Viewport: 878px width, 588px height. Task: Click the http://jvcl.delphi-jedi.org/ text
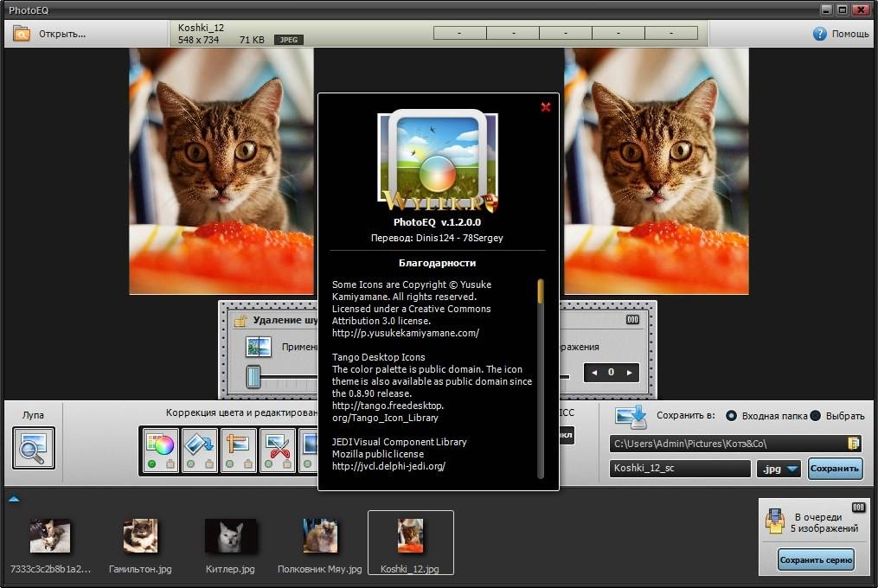388,466
